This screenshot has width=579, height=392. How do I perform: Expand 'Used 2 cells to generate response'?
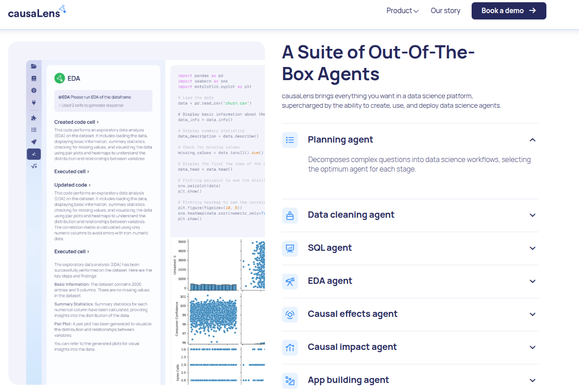point(91,105)
